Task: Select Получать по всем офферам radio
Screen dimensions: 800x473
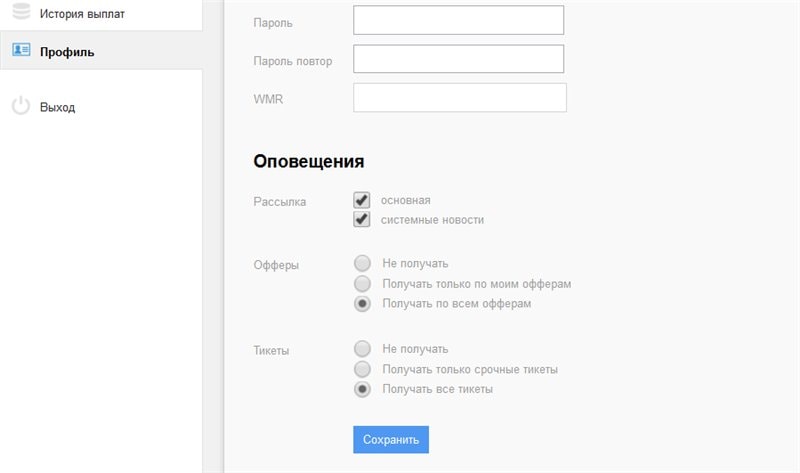Action: 362,304
